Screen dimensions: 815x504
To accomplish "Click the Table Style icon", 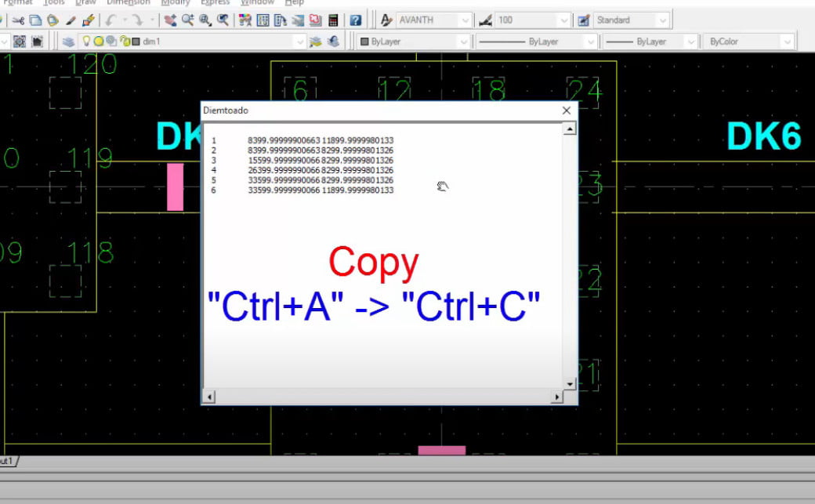I will click(584, 20).
